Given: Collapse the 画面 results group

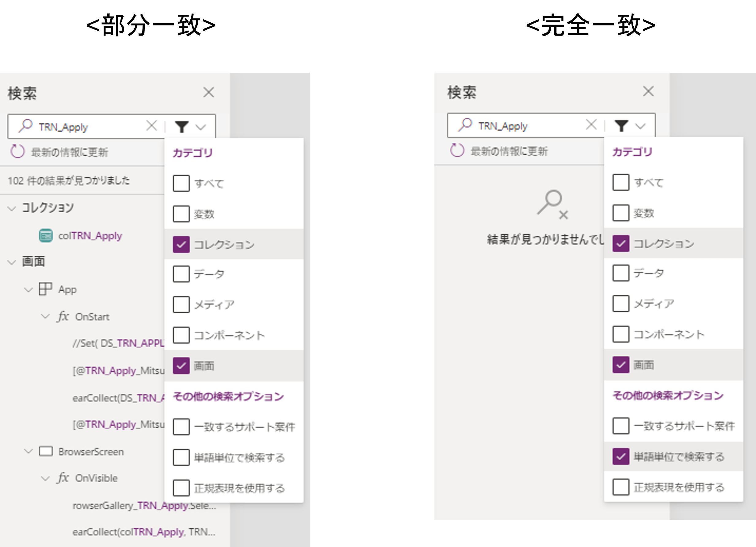Looking at the screenshot, I should click(12, 262).
